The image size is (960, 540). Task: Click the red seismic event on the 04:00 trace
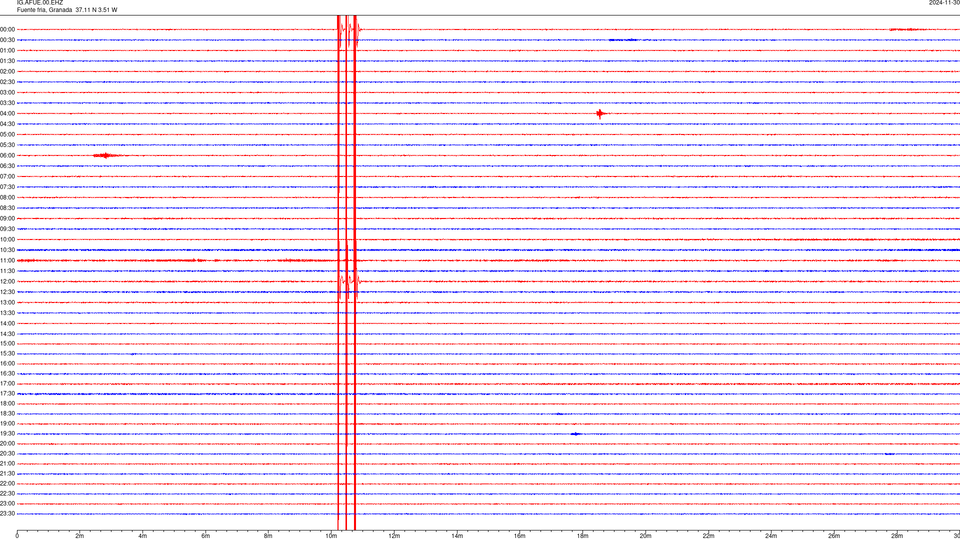601,113
